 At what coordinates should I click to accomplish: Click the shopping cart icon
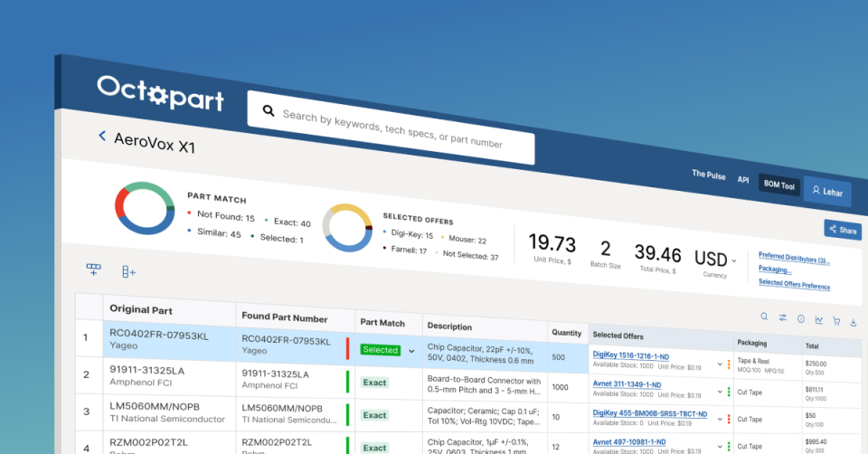[835, 320]
